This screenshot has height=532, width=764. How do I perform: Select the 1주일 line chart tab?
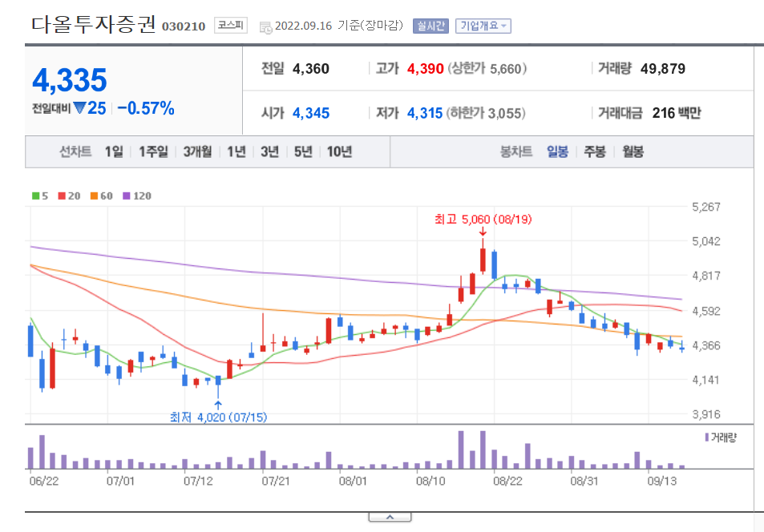point(153,152)
